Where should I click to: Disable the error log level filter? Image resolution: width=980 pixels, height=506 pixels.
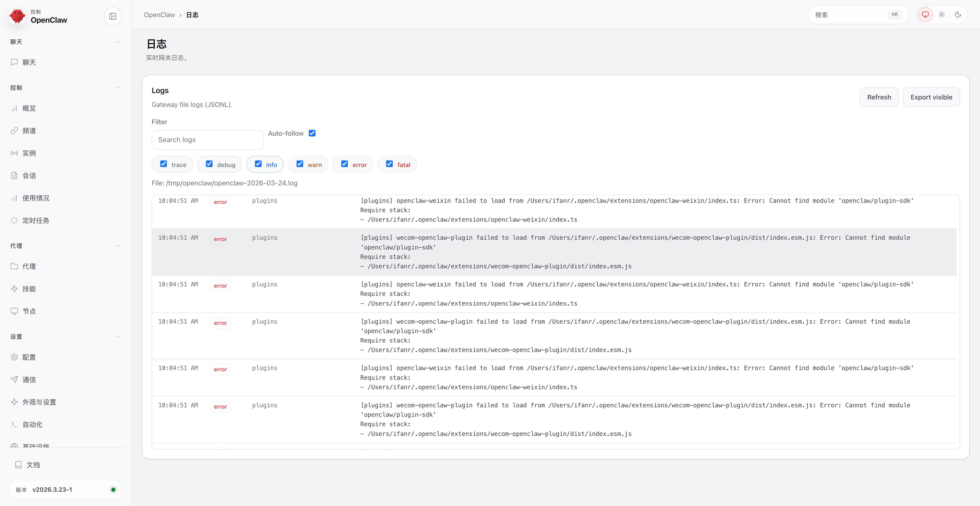[x=344, y=164]
